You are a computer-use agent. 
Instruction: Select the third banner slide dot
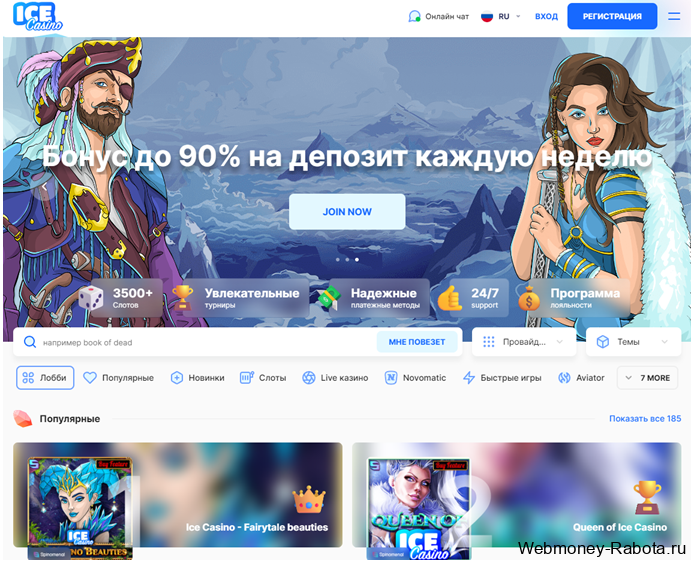pos(357,259)
